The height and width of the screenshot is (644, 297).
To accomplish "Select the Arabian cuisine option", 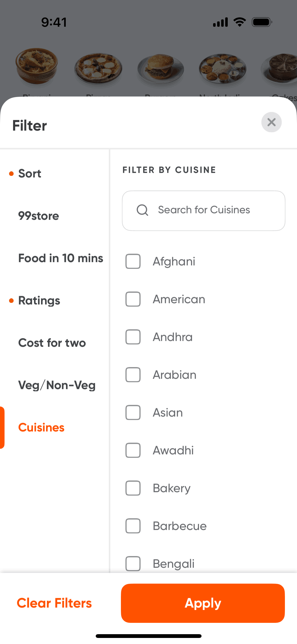I will pyautogui.click(x=133, y=375).
